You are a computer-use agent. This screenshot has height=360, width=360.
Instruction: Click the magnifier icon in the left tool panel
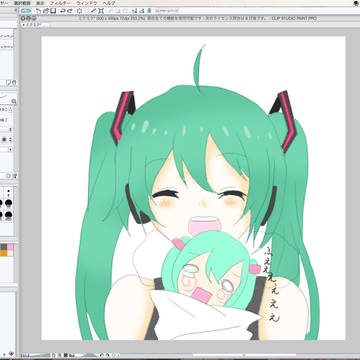[x=14, y=101]
